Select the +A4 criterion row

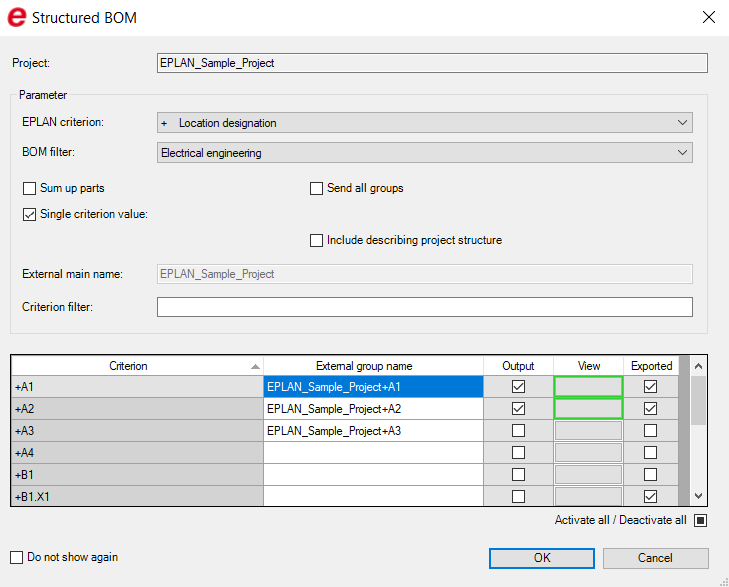[x=137, y=453]
